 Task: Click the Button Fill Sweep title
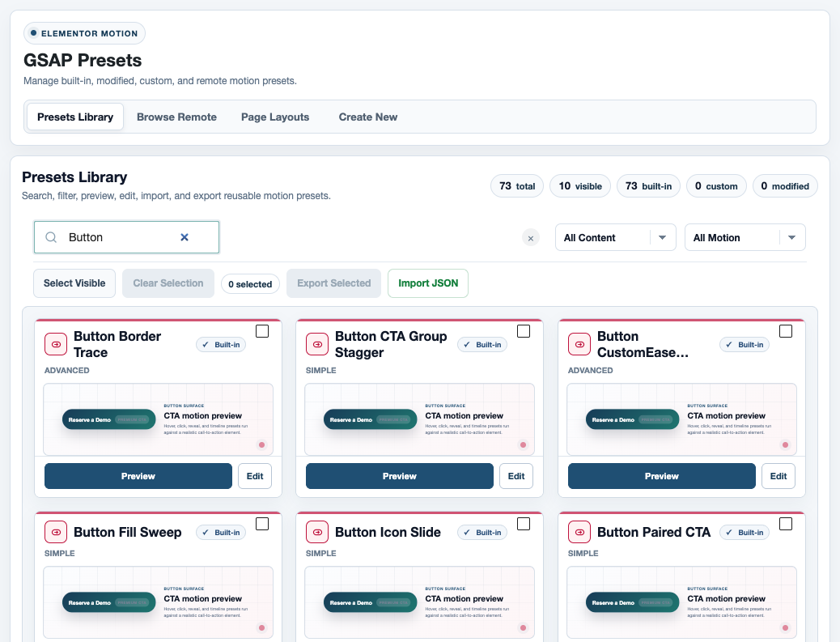coord(128,532)
